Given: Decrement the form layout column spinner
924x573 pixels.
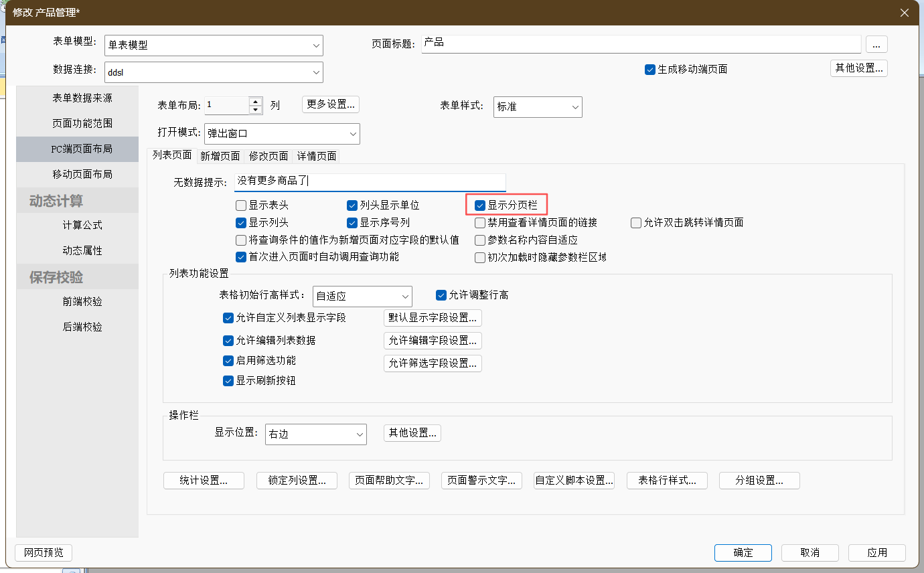Looking at the screenshot, I should 255,110.
